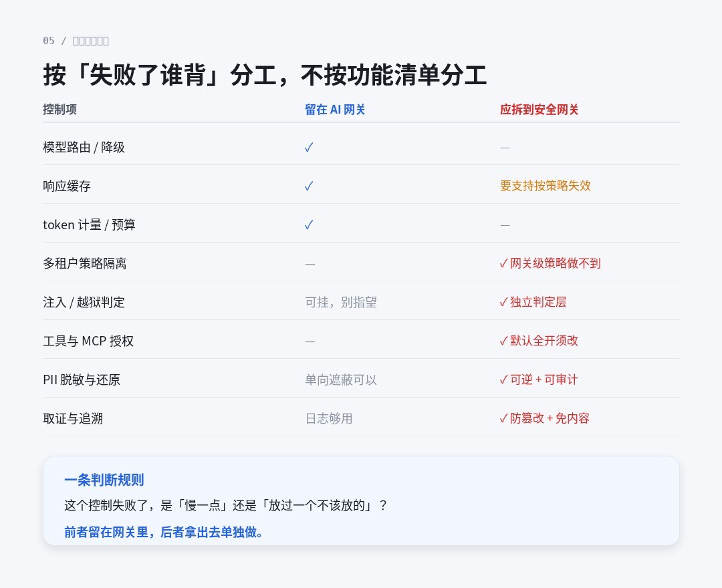Click the row label 注入 / 越狱判定

click(84, 302)
